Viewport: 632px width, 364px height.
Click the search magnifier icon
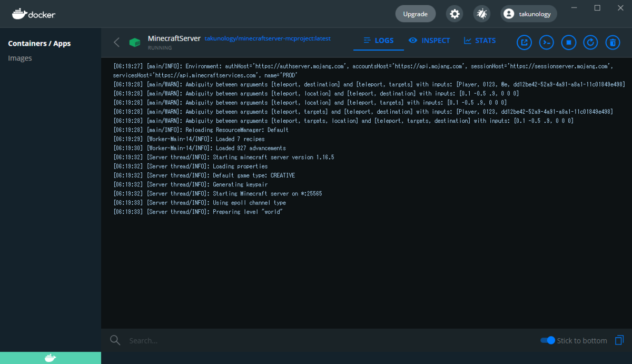(x=115, y=340)
